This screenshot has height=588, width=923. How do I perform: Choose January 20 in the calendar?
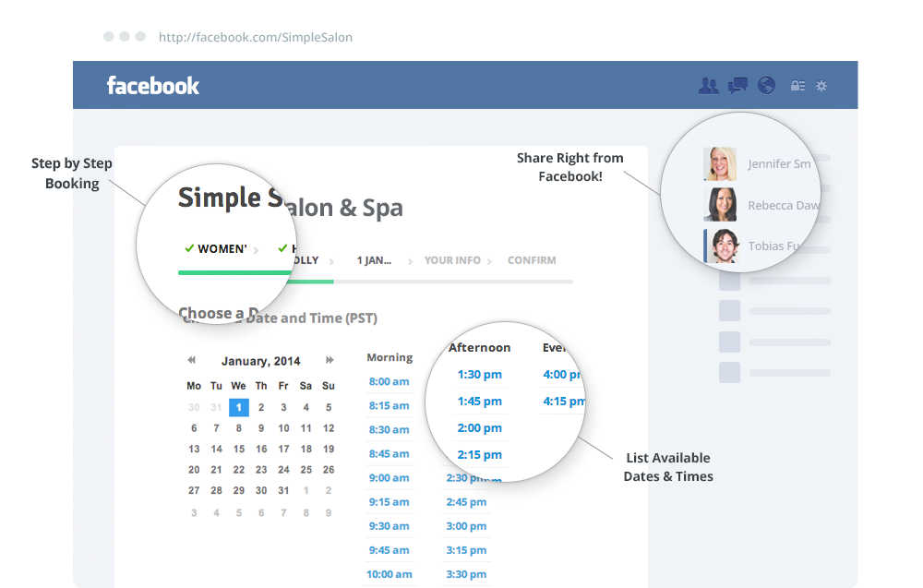194,470
